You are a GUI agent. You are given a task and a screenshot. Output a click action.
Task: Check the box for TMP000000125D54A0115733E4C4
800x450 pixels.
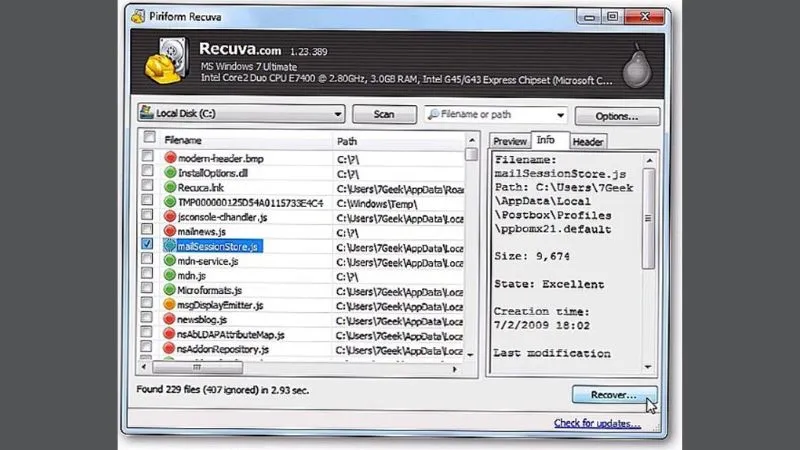coord(147,200)
